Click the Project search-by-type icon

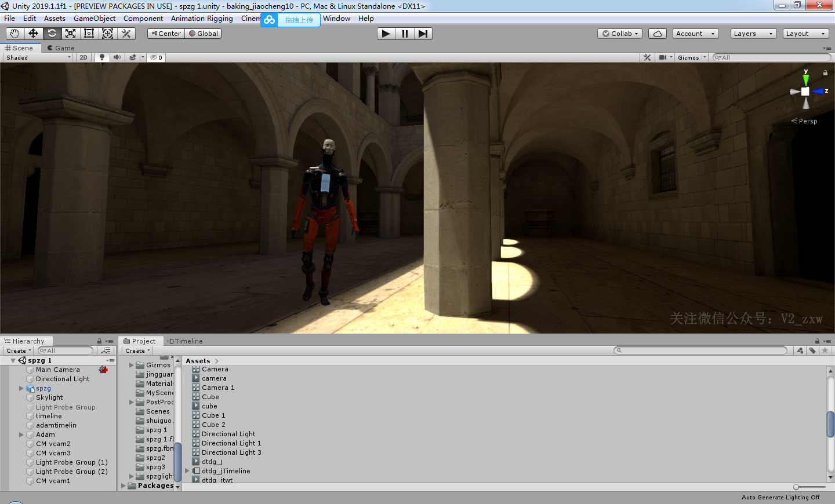click(x=800, y=350)
